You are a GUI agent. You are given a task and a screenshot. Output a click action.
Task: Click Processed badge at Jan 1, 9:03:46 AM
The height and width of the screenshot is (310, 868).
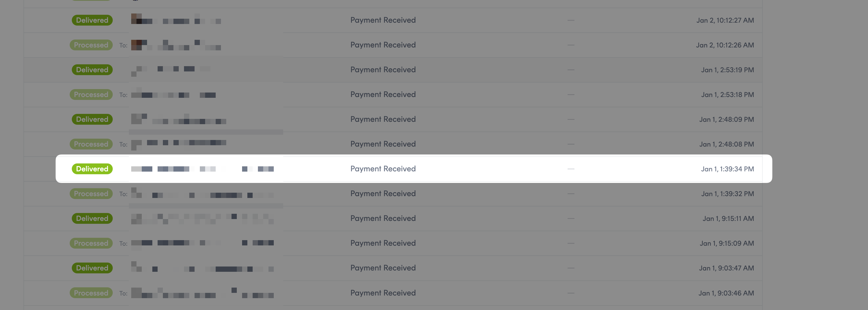point(91,293)
